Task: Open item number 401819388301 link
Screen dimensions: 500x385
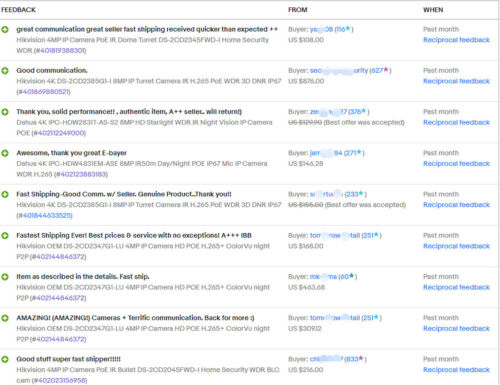Action: (60, 51)
